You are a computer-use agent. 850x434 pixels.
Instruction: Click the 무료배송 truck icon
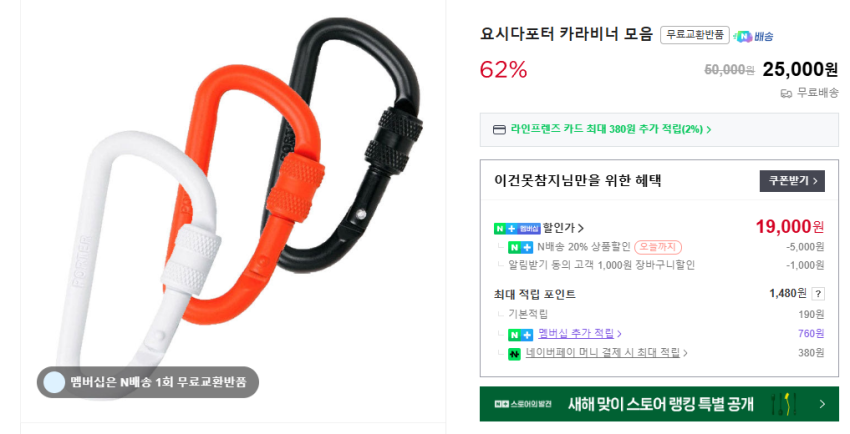pyautogui.click(x=786, y=93)
